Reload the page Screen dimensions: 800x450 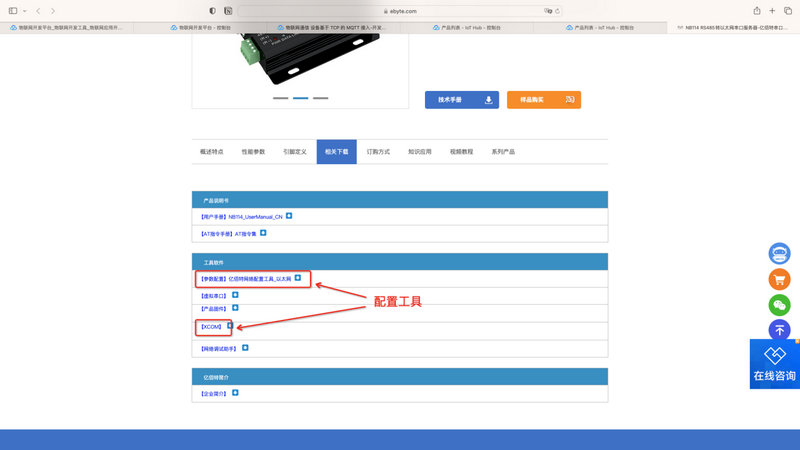point(557,11)
